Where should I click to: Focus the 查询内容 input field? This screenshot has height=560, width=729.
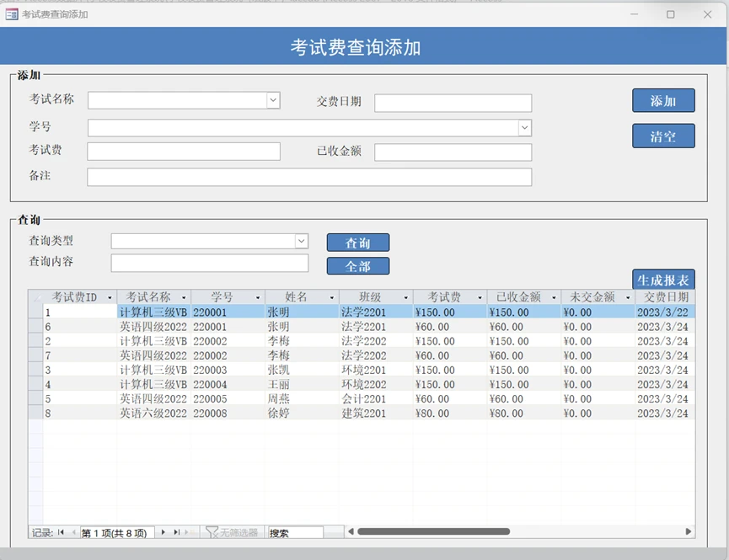210,263
